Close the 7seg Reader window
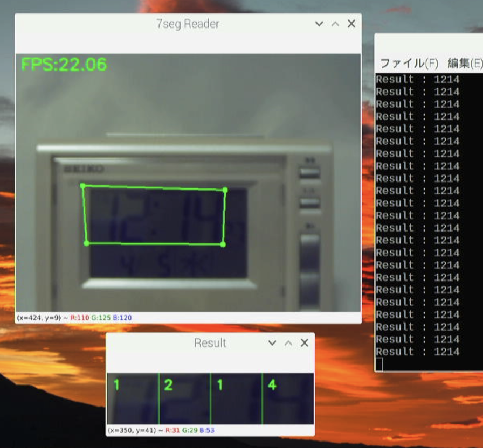Screen dimensions: 483x448 (351, 24)
